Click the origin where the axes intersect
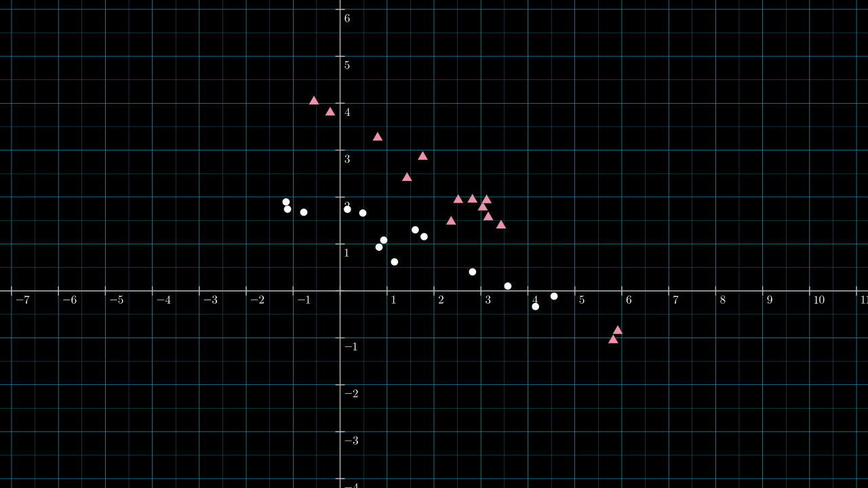Screen dimensions: 868x488 click(340, 291)
